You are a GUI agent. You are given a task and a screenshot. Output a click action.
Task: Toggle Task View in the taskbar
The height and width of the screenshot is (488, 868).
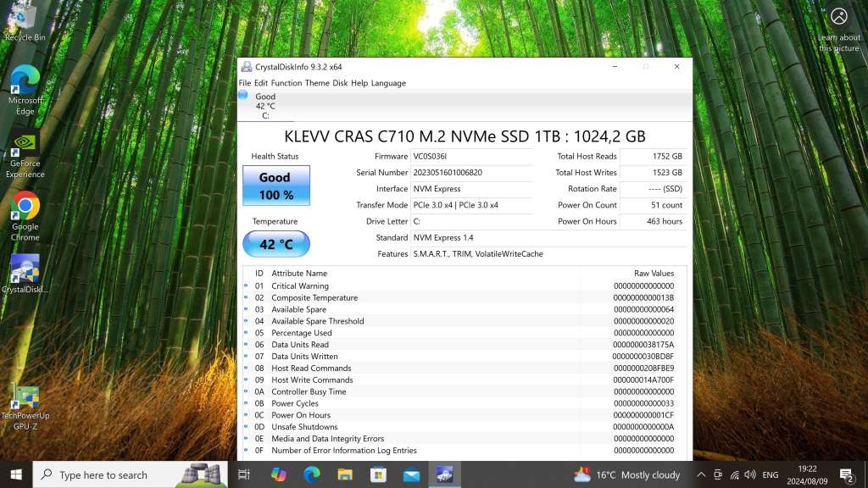click(245, 474)
